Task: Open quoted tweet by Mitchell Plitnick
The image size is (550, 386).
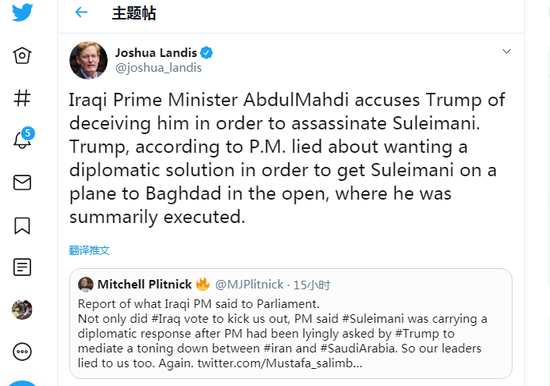Action: 291,324
